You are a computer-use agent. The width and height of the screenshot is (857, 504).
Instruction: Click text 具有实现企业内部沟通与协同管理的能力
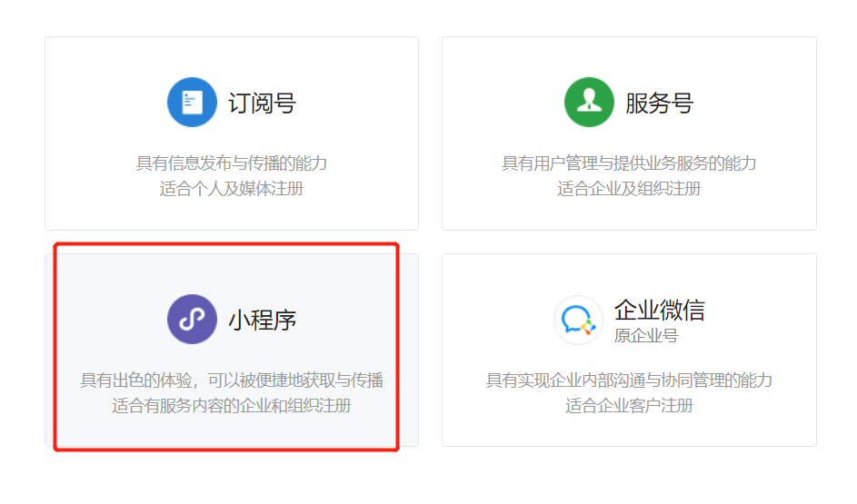pyautogui.click(x=629, y=380)
